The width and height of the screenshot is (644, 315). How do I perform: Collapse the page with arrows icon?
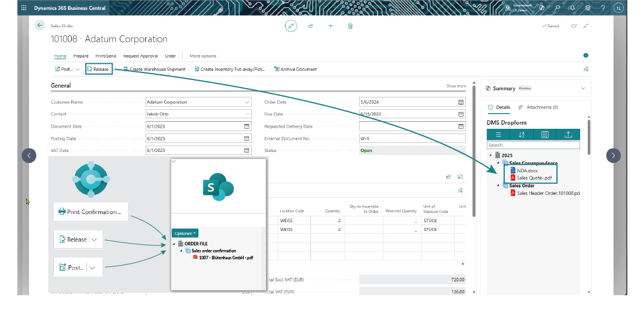pyautogui.click(x=586, y=26)
